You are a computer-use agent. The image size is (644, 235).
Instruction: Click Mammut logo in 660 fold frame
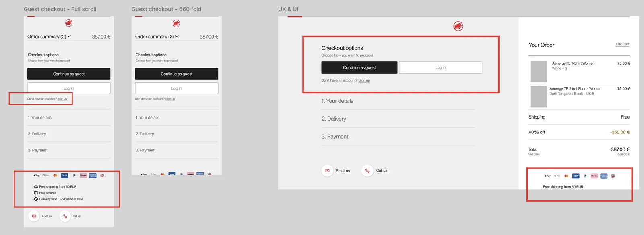point(176,23)
